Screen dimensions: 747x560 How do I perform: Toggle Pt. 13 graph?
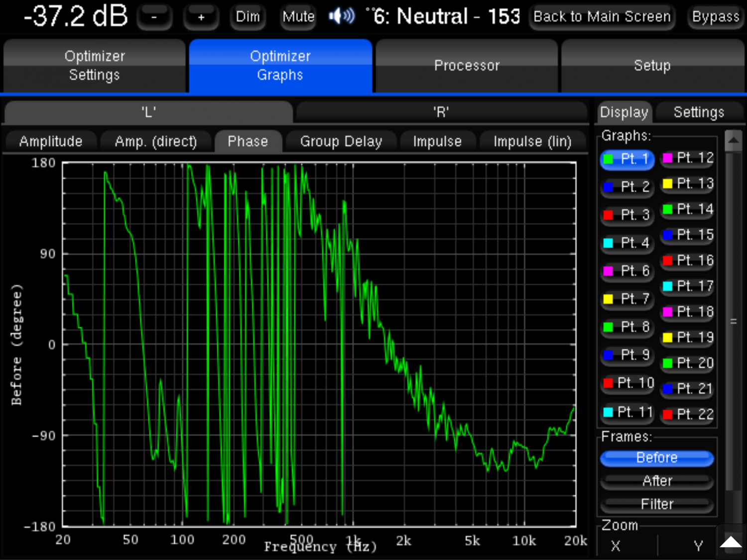(x=688, y=184)
